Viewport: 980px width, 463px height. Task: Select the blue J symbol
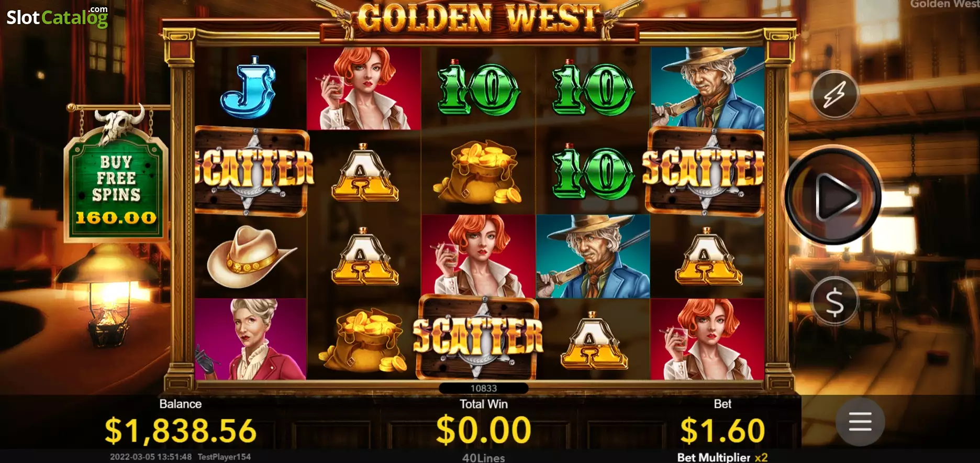coord(249,87)
